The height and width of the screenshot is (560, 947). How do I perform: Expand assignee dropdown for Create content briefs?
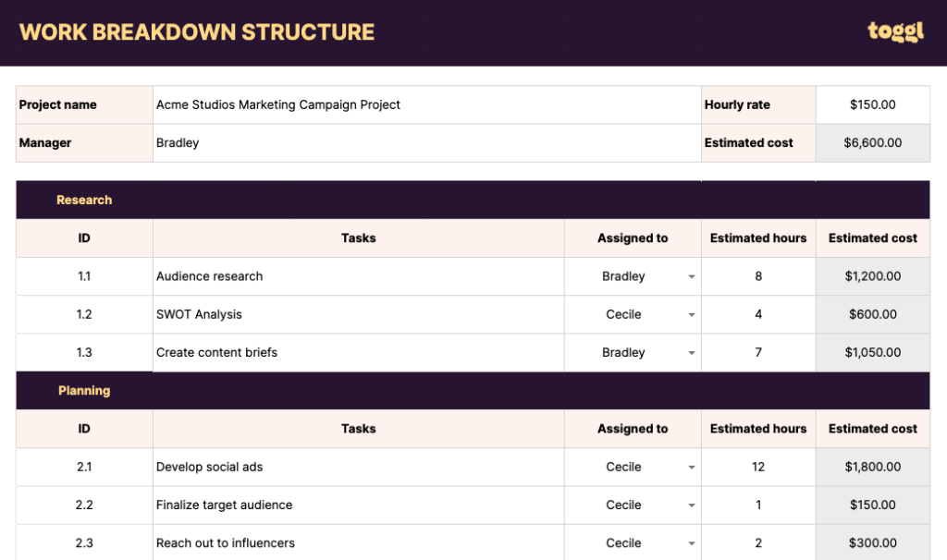[691, 353]
